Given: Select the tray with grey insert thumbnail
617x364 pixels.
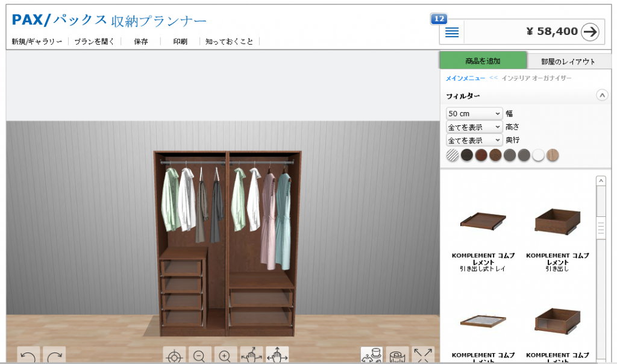Looking at the screenshot, I should coord(483,321).
